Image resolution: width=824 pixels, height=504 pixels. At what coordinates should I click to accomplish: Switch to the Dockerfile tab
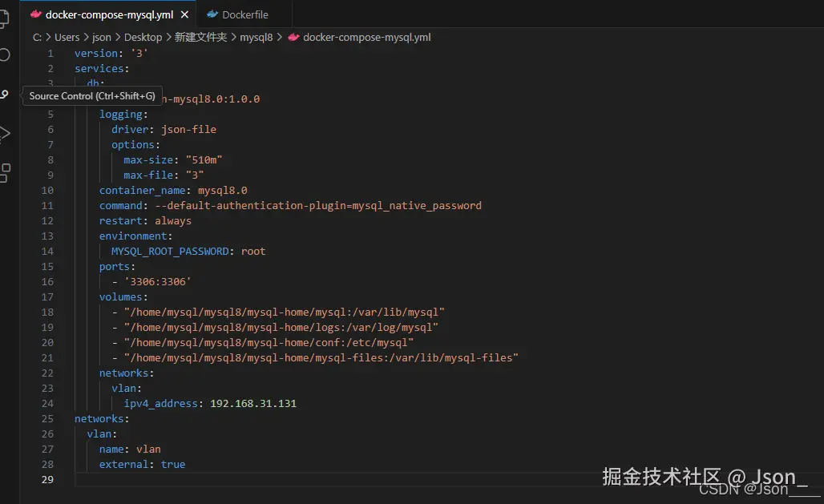click(245, 14)
